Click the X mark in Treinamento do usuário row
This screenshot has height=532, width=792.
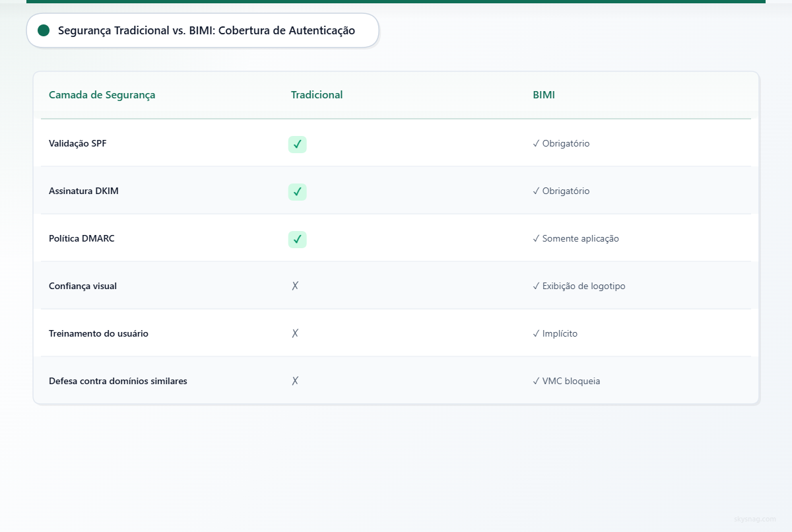pos(295,333)
